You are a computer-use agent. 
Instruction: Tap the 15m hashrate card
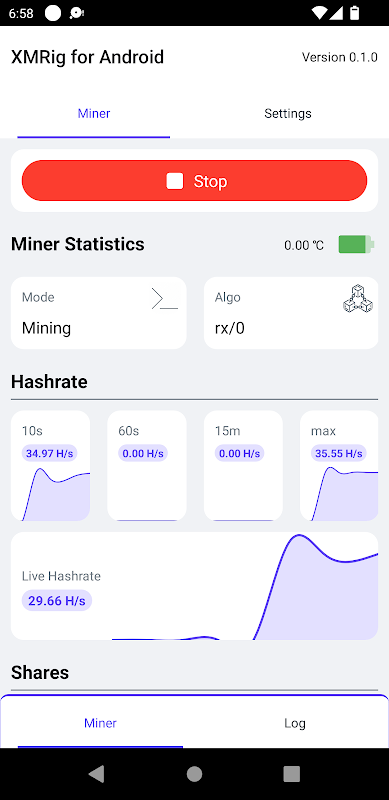coord(244,466)
